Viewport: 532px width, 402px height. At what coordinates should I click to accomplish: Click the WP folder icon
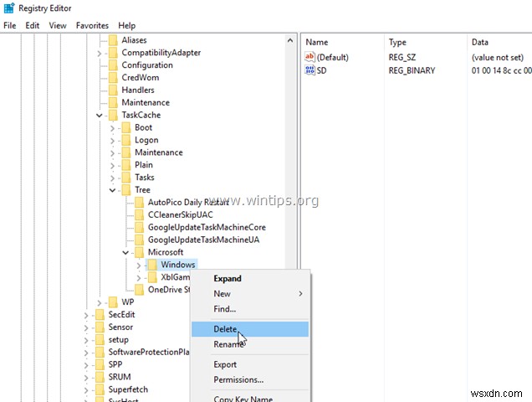click(113, 302)
